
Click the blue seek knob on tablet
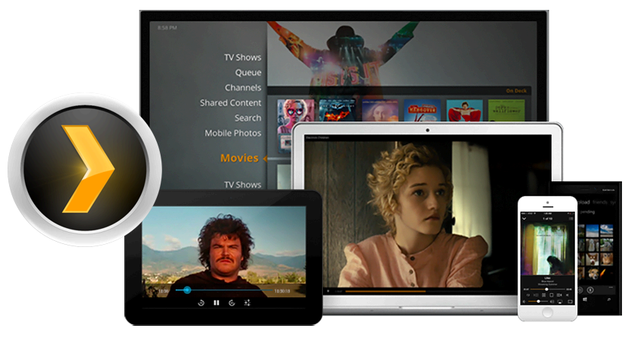tap(187, 290)
